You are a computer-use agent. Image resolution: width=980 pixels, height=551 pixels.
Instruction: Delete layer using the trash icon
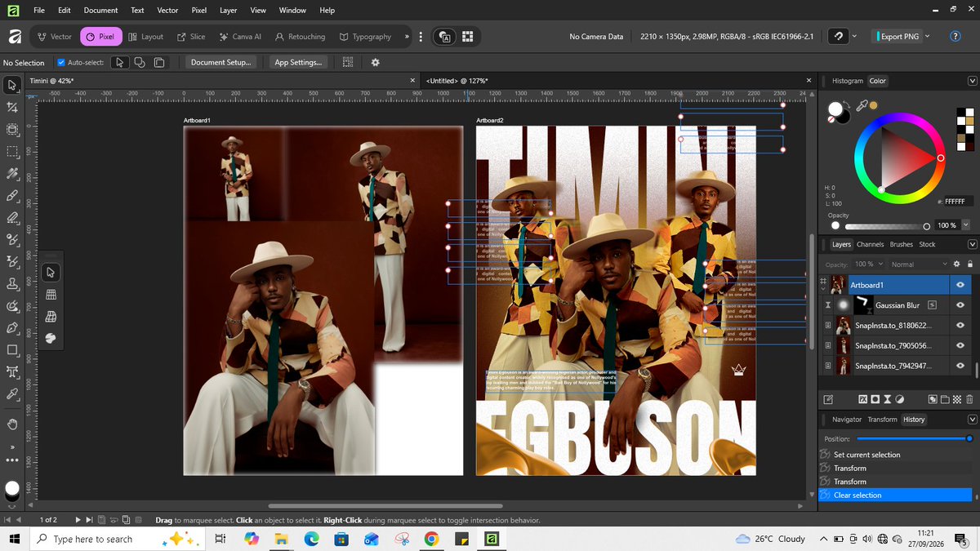(x=969, y=399)
